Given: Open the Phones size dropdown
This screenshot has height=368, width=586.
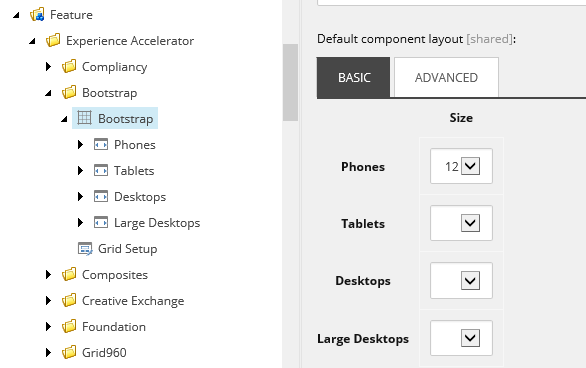Looking at the screenshot, I should pyautogui.click(x=461, y=166).
